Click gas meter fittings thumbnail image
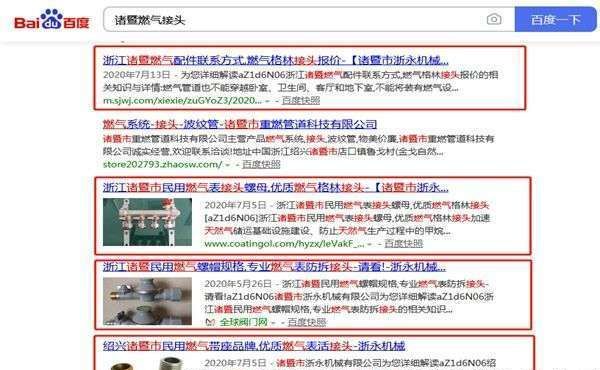Image resolution: width=600 pixels, height=370 pixels. pos(147,301)
